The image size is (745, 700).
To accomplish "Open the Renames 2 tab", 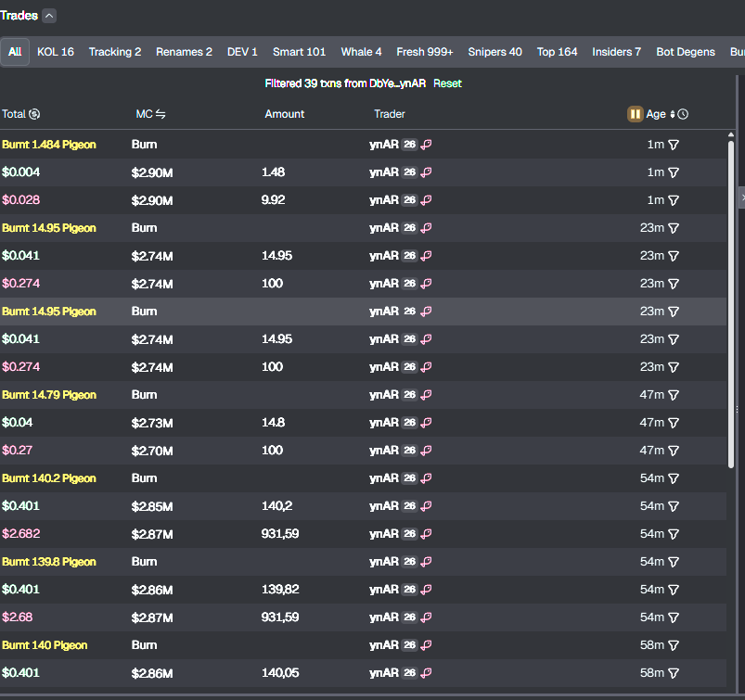I will 184,52.
